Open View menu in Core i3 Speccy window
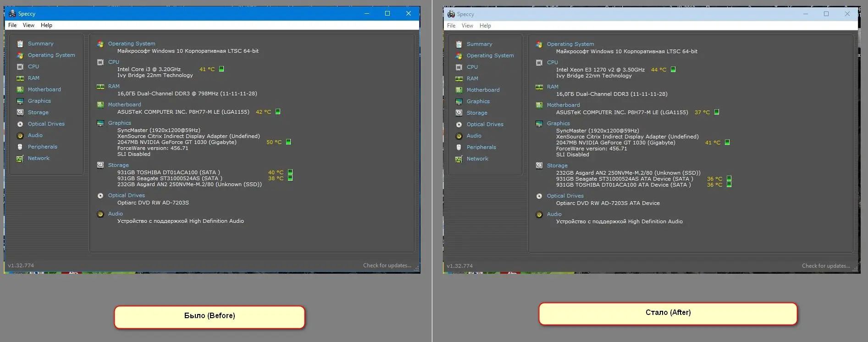This screenshot has width=868, height=342. click(x=28, y=25)
